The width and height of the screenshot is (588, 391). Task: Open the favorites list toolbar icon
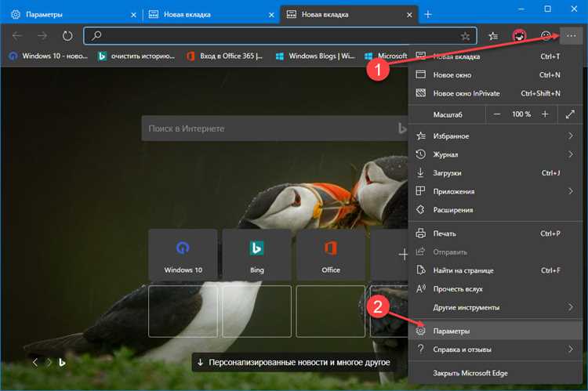point(493,35)
